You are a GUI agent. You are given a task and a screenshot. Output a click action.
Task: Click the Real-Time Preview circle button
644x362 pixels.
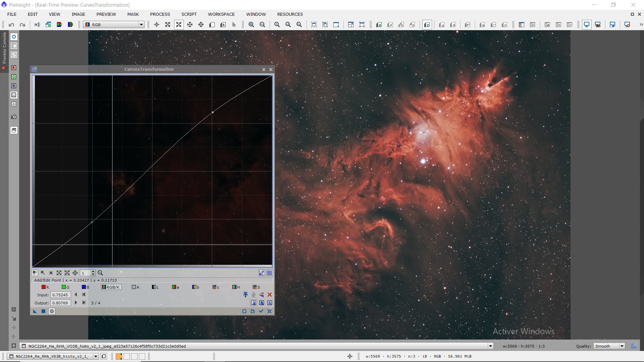(52, 311)
